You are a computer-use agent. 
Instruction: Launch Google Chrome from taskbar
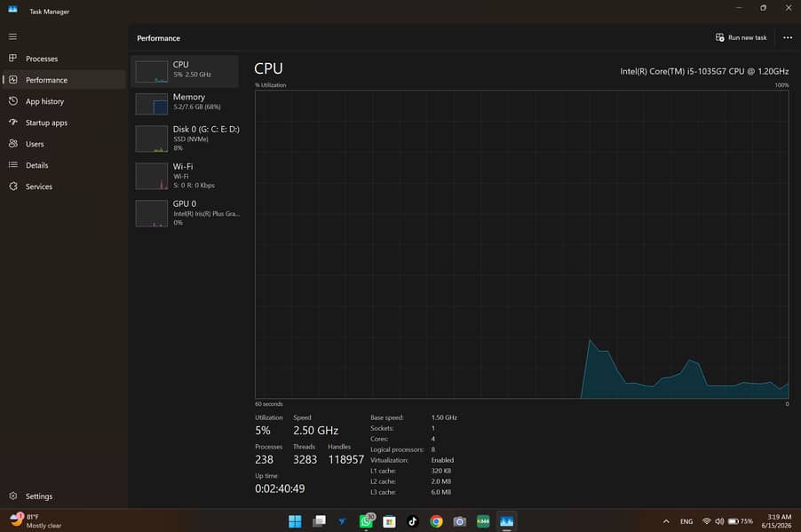436,521
